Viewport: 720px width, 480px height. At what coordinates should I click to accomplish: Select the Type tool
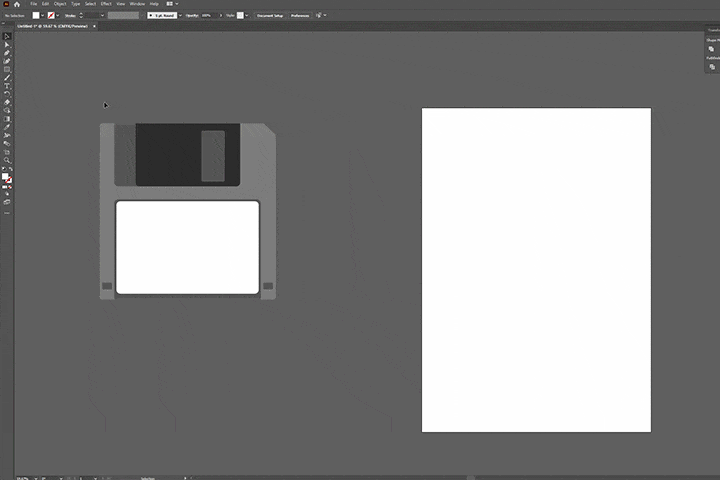[x=7, y=86]
